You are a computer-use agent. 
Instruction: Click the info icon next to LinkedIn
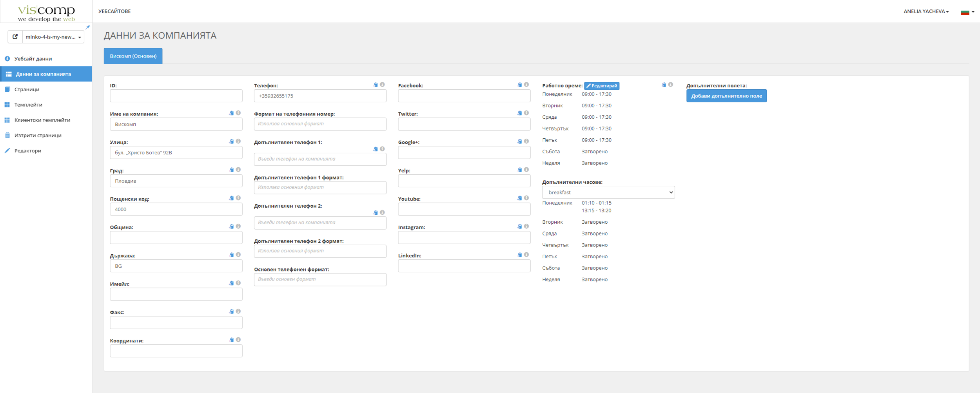click(x=526, y=255)
